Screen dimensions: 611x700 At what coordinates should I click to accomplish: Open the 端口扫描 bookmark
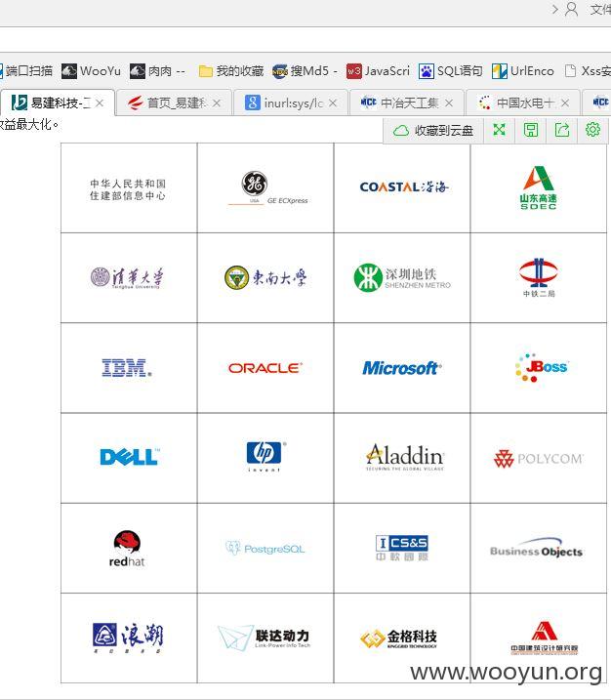pos(26,71)
